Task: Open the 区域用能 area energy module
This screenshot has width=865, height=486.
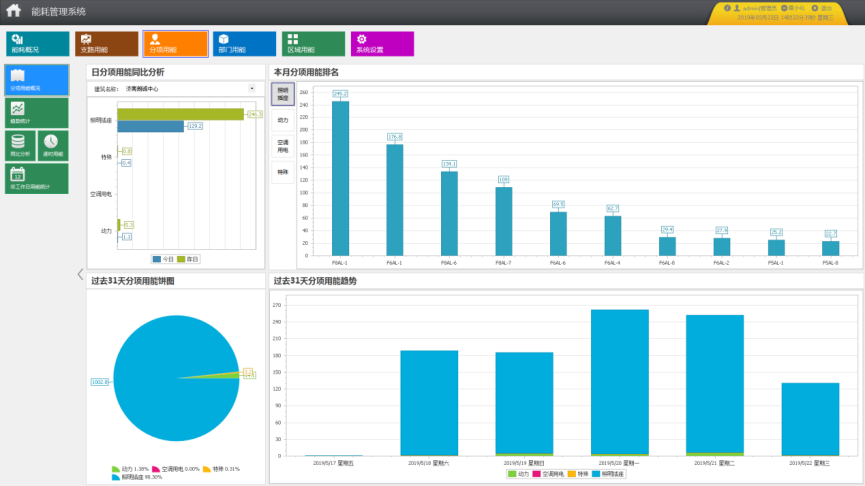Action: point(313,43)
